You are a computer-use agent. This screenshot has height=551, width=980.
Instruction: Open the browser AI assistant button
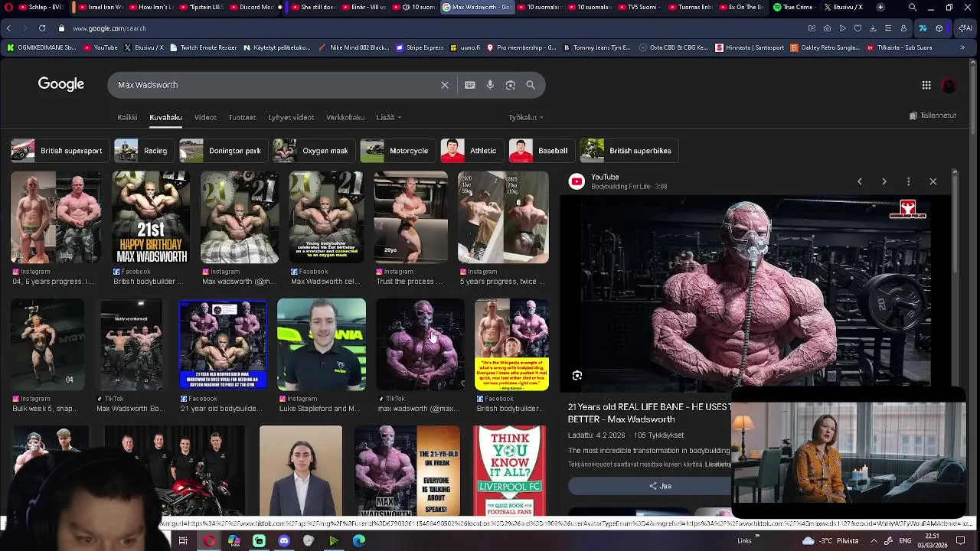[x=965, y=28]
